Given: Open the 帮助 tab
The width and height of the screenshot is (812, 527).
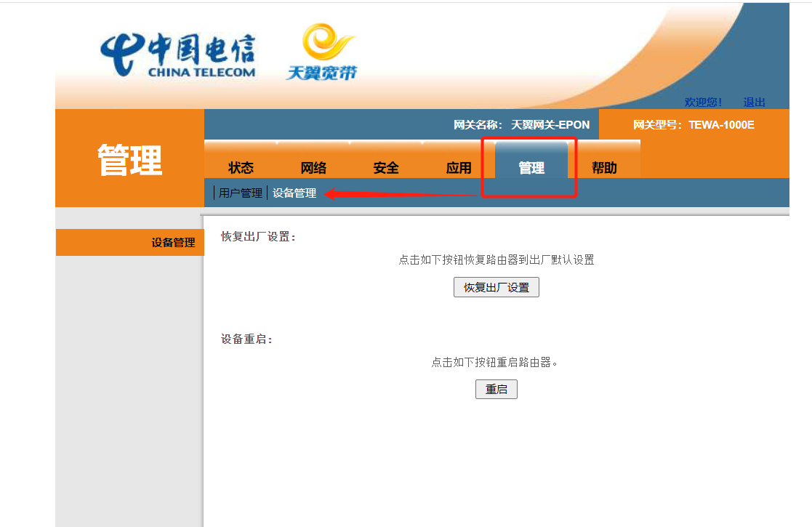Looking at the screenshot, I should pyautogui.click(x=604, y=168).
